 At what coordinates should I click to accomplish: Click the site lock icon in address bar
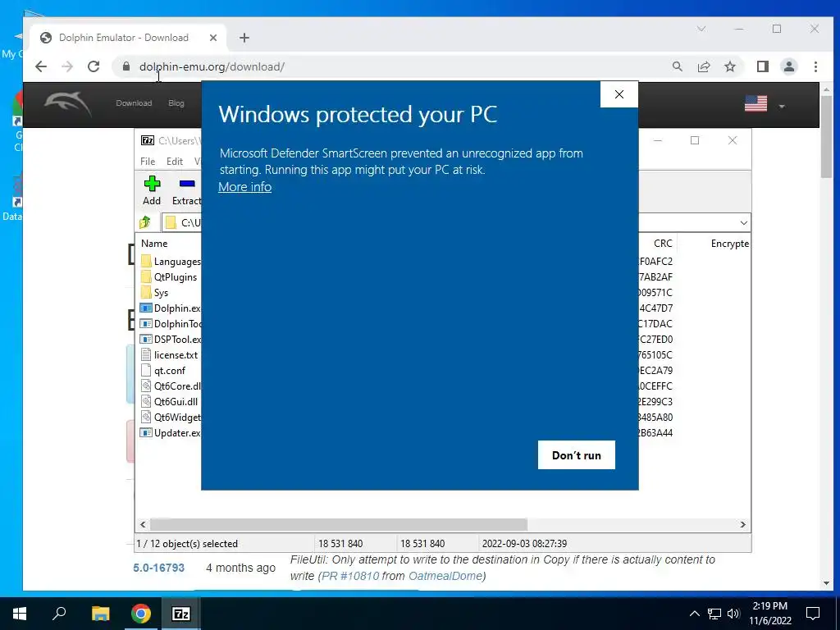(126, 66)
